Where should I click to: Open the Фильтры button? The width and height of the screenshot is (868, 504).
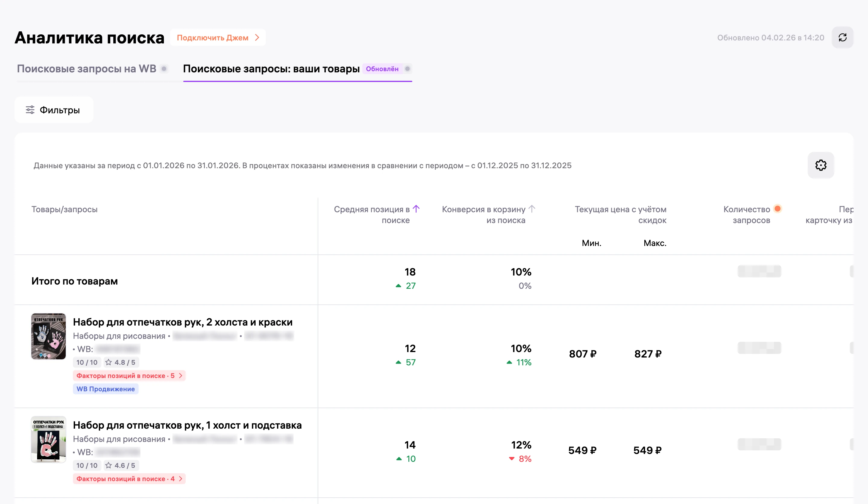(54, 110)
